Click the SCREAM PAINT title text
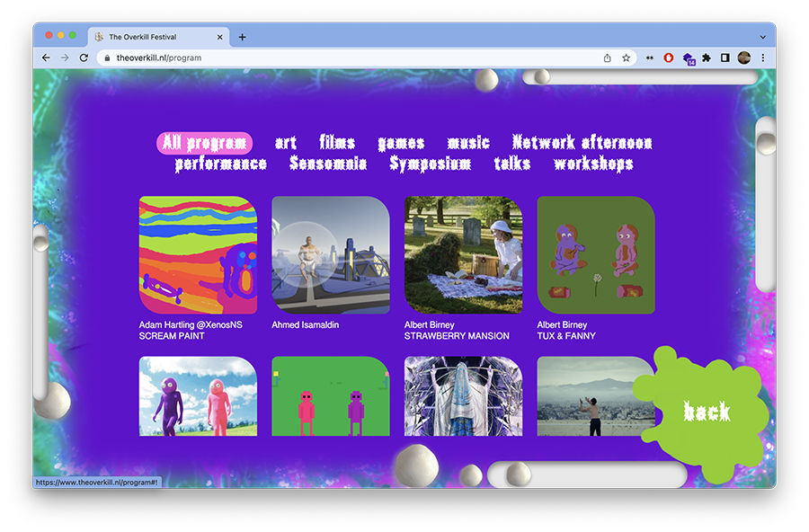Image resolution: width=809 pixels, height=532 pixels. pos(172,336)
